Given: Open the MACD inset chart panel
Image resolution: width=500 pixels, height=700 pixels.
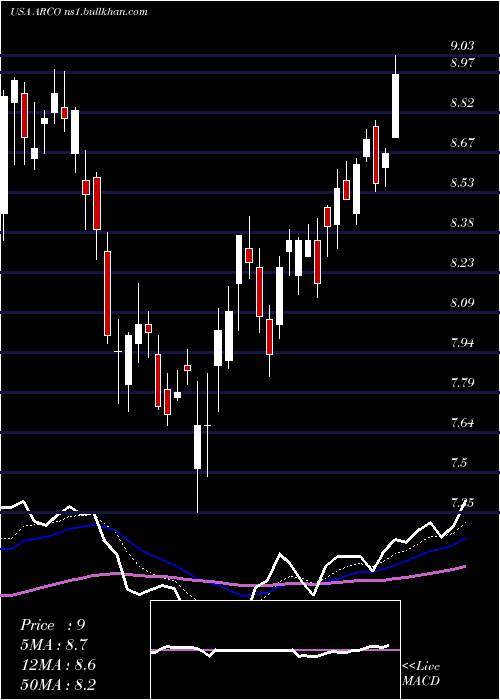Looking at the screenshot, I should [275, 650].
